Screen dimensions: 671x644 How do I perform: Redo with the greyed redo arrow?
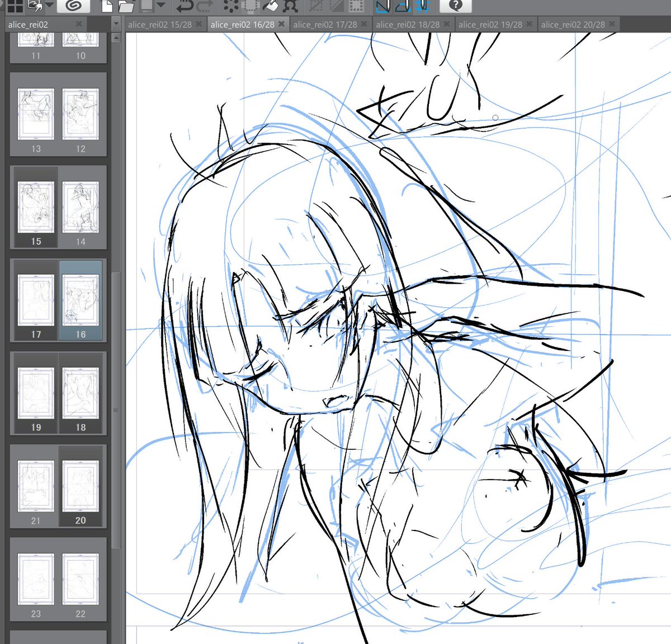coord(204,6)
